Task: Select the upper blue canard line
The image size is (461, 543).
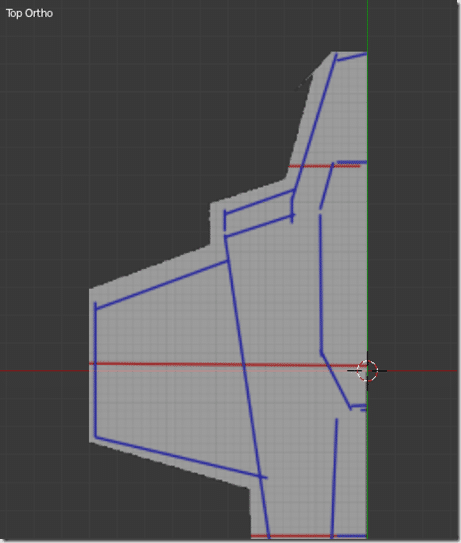Action: [x=259, y=202]
